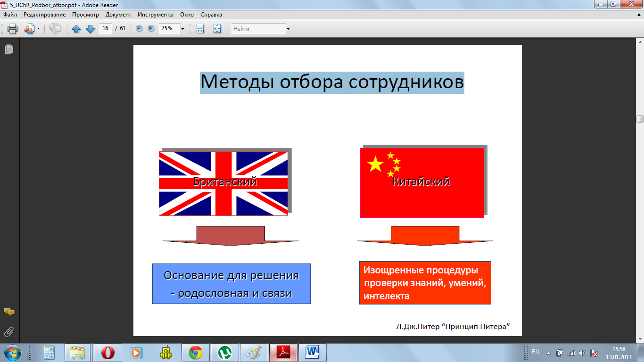This screenshot has width=644, height=362.
Task: Zoom out with the minus button
Action: (139, 28)
